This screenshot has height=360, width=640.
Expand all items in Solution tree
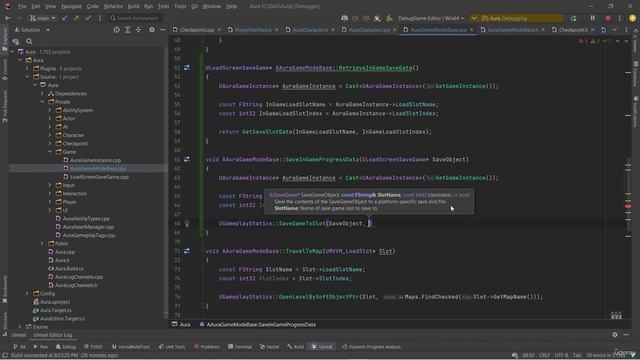(128, 30)
